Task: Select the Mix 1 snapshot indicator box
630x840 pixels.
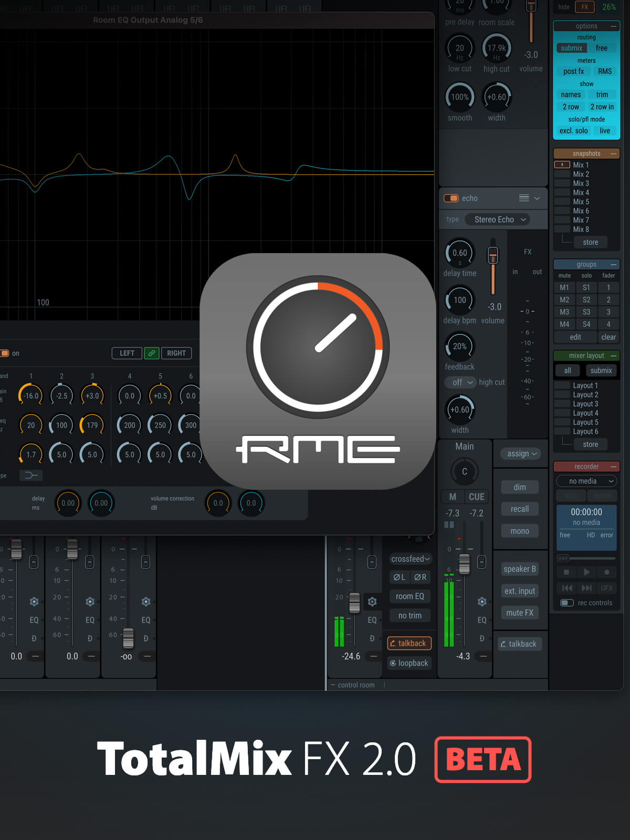Action: (x=562, y=165)
